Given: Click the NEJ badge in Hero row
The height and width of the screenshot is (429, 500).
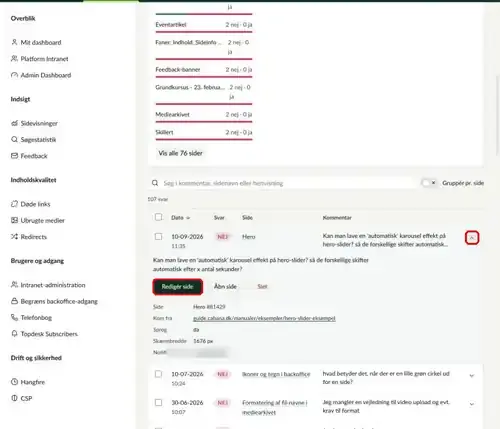Looking at the screenshot, I should pyautogui.click(x=223, y=237).
